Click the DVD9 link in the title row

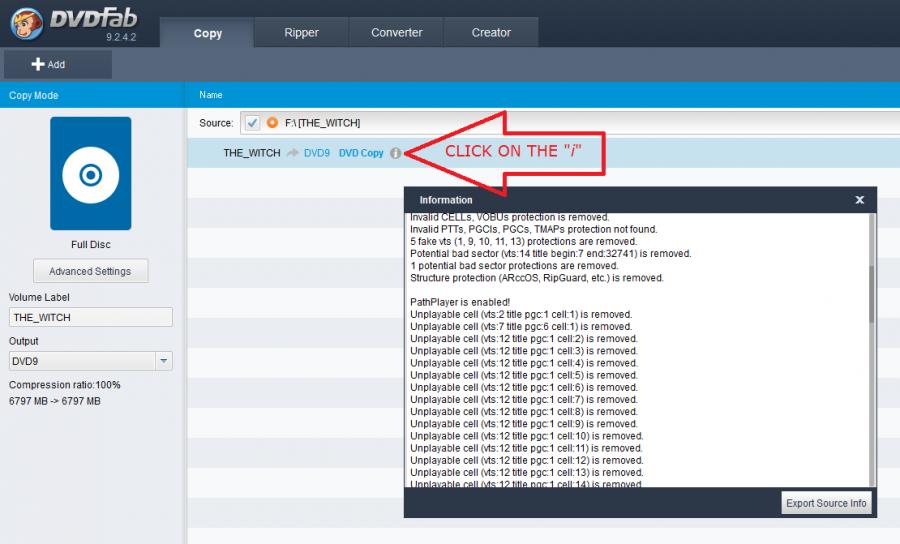coord(317,153)
